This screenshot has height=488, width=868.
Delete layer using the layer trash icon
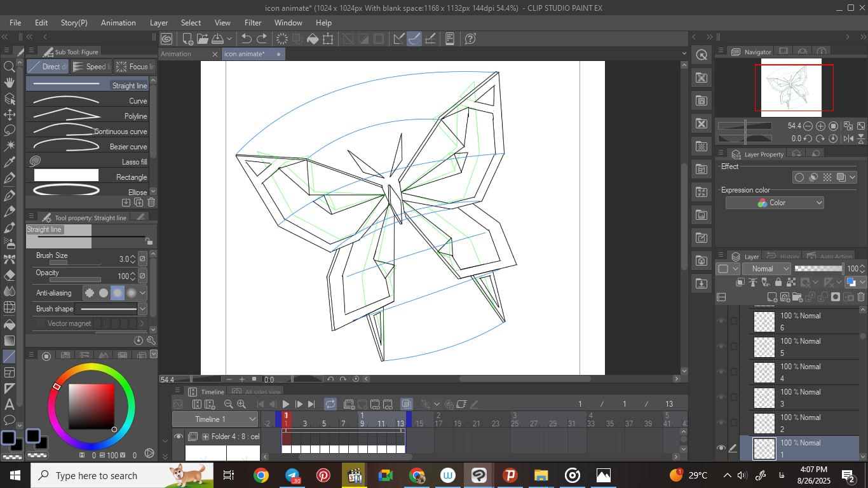(861, 297)
